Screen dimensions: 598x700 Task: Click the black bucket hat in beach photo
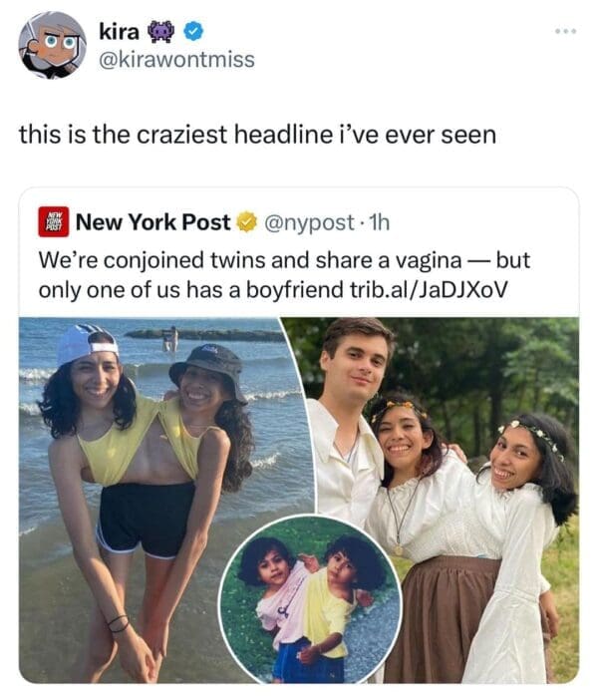pos(207,366)
